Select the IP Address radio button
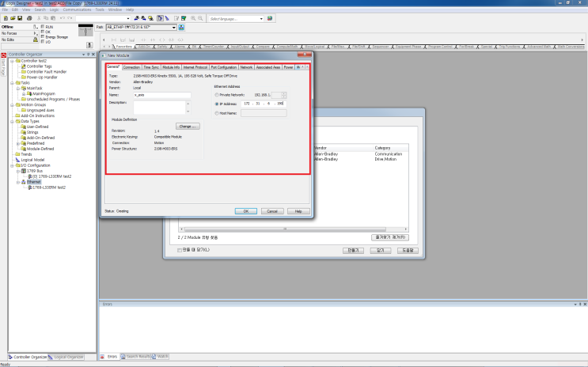Screen dimensions: 588x367 click(217, 104)
